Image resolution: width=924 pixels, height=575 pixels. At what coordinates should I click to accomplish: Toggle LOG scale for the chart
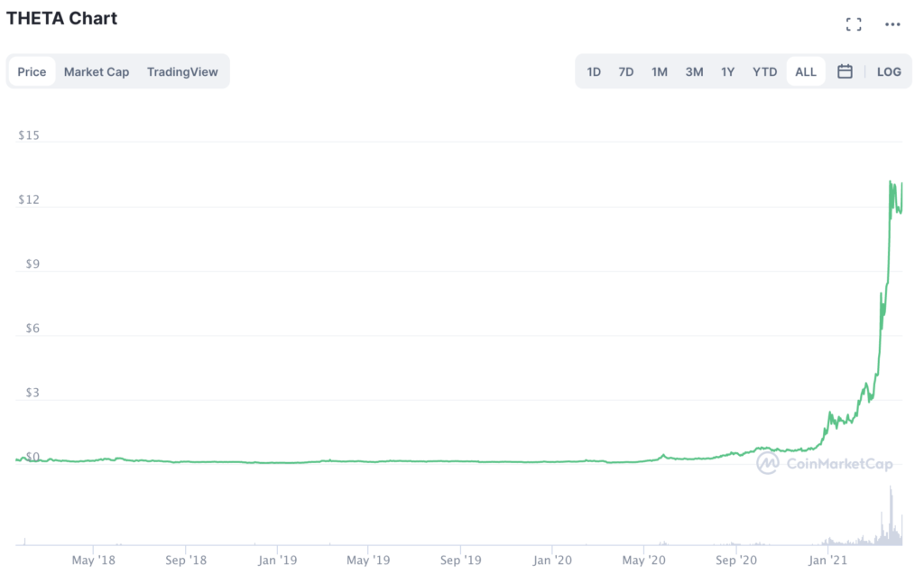[x=889, y=71]
